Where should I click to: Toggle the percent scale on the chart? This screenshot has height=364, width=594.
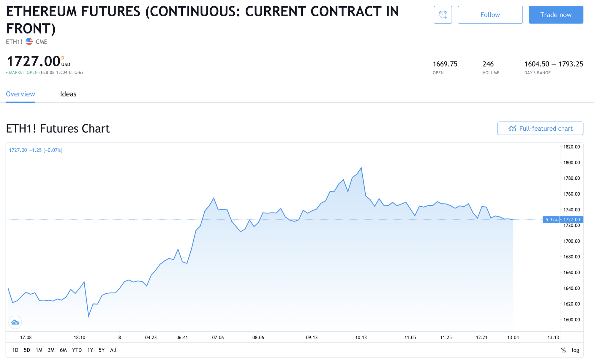(x=563, y=350)
